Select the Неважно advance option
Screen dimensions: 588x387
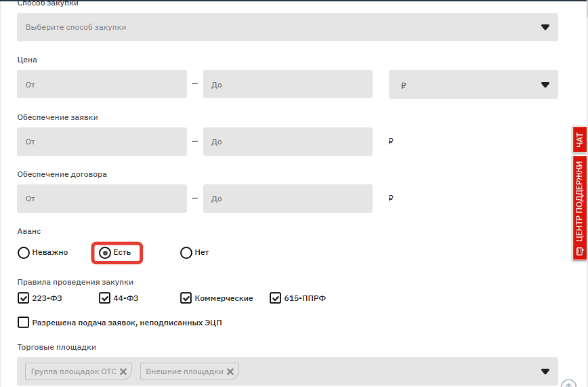coord(24,253)
